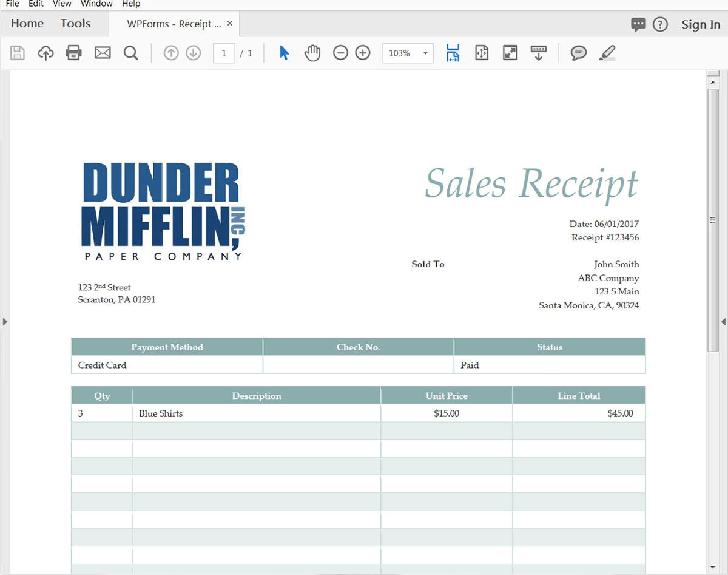728x575 pixels.
Task: Click the scrollbar down arrow
Action: point(713,566)
